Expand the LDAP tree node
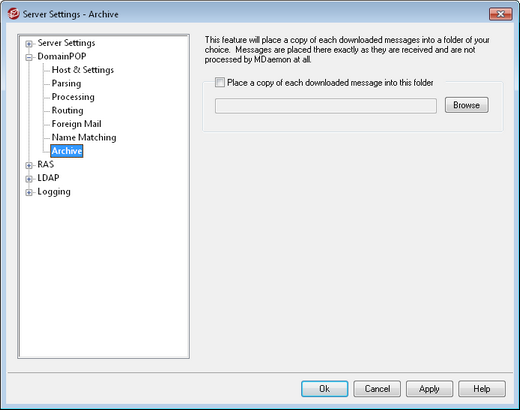 [x=29, y=179]
